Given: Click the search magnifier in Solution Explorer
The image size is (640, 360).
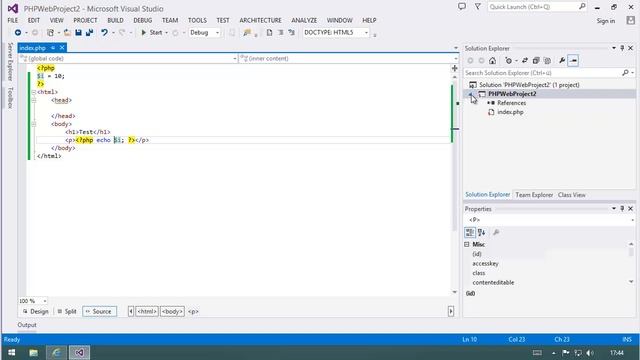Looking at the screenshot, I should [625, 73].
